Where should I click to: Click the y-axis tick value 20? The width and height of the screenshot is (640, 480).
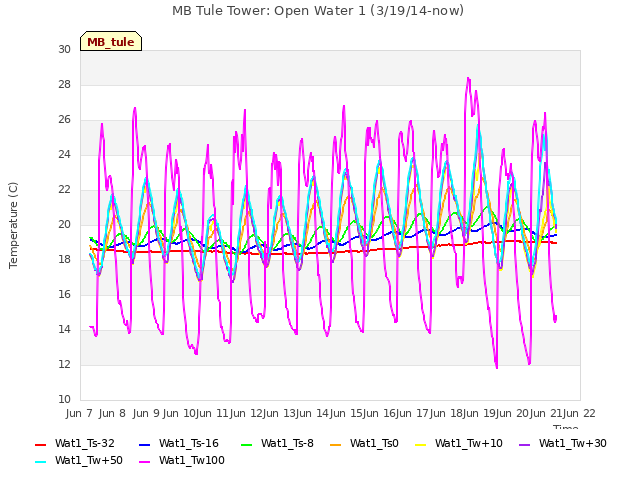(64, 224)
